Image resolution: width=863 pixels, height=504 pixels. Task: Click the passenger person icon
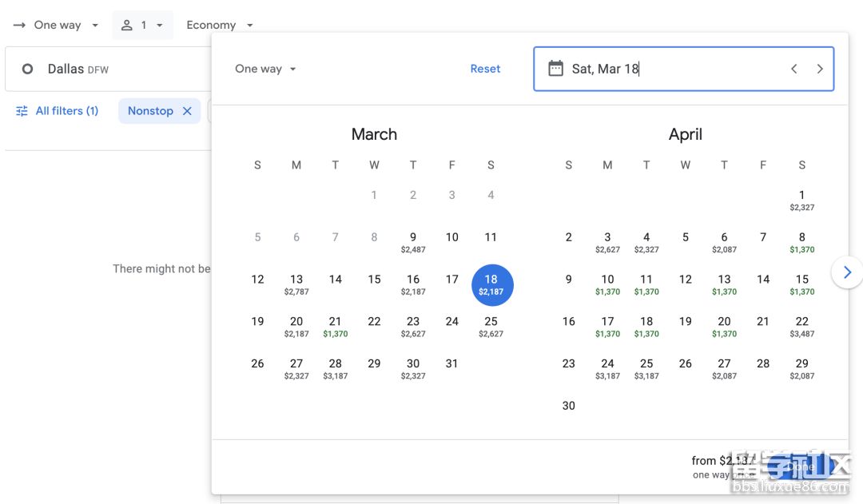(x=126, y=25)
